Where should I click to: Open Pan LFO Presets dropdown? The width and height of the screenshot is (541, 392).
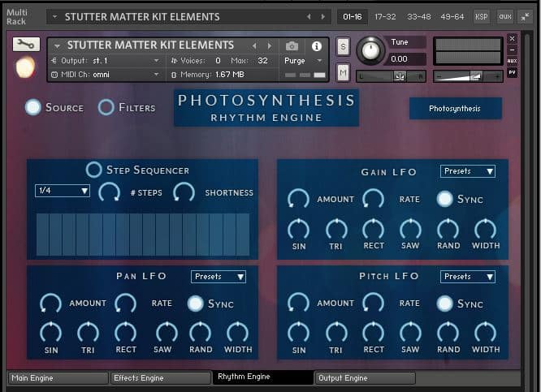(219, 277)
